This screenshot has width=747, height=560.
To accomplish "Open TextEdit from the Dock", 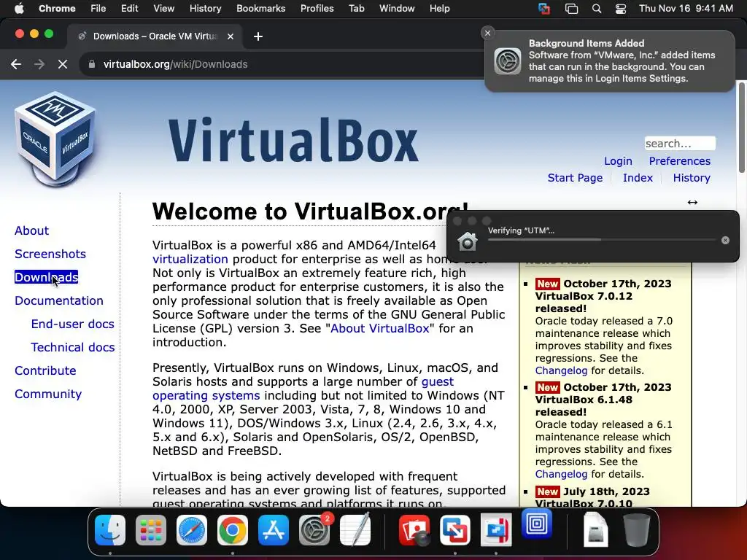I will (355, 529).
